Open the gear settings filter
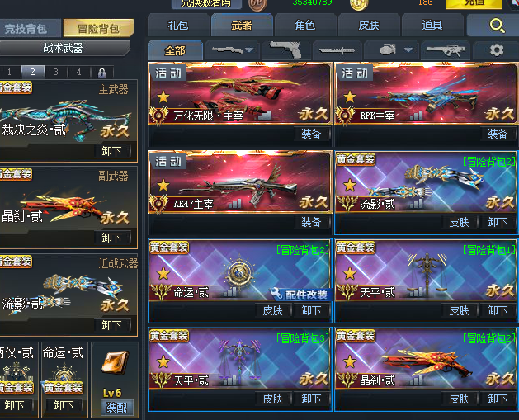Image resolution: width=519 pixels, height=420 pixels. click(497, 50)
